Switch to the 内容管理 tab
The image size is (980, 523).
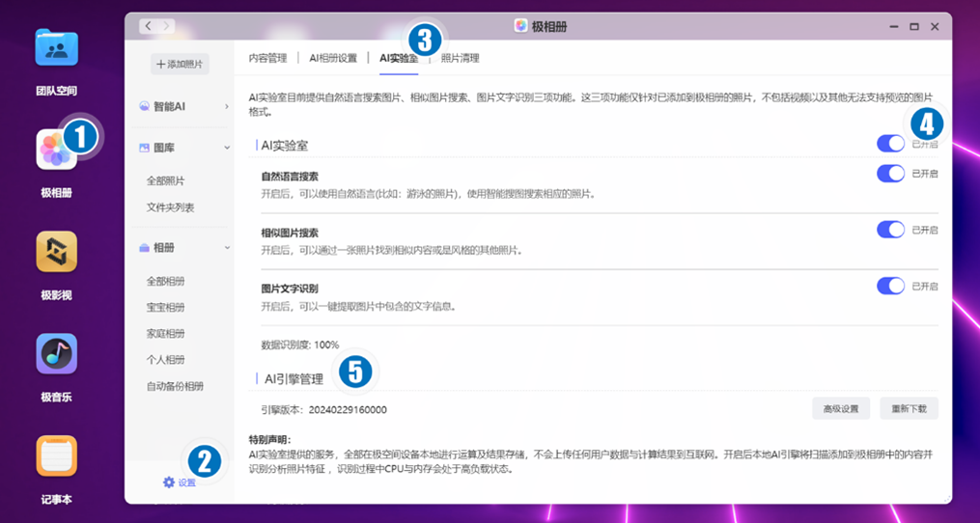[x=267, y=58]
